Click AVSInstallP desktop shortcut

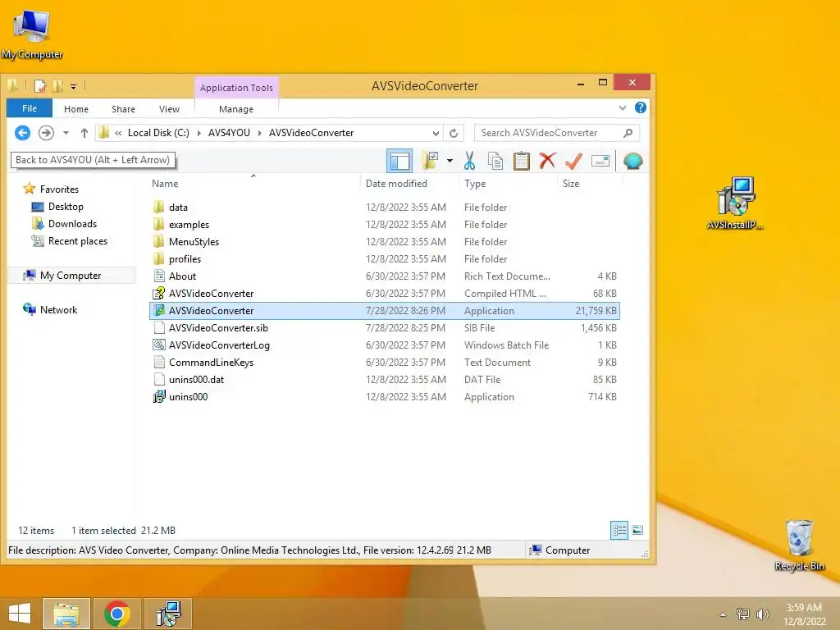(735, 203)
